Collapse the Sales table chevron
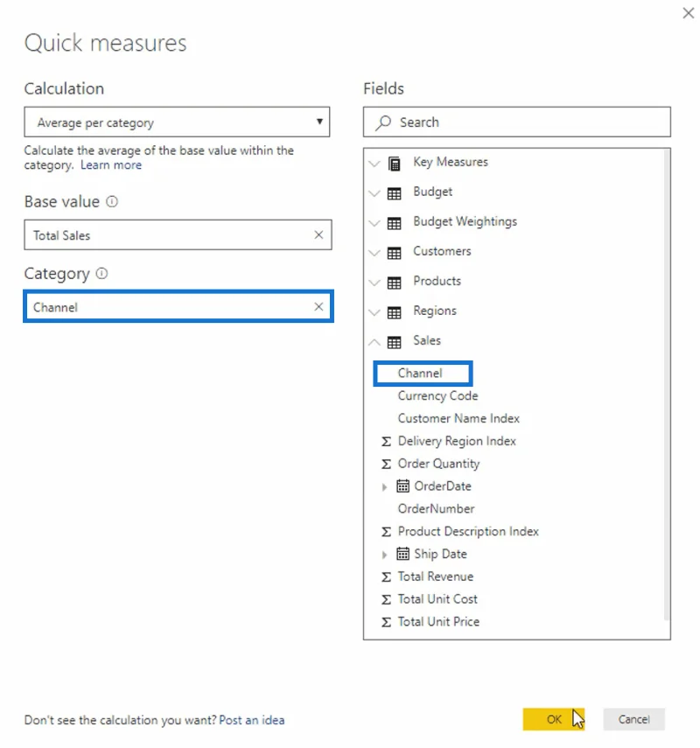This screenshot has height=748, width=700. pos(374,342)
